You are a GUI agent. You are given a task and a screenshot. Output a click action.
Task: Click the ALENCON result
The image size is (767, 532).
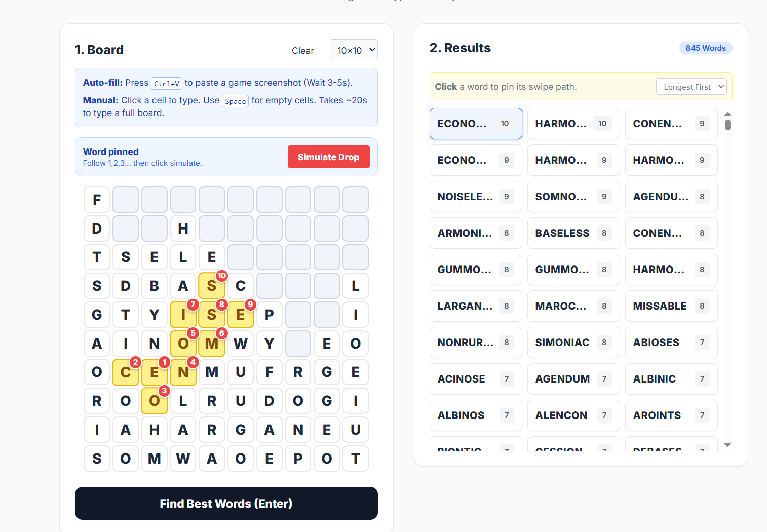pos(573,415)
